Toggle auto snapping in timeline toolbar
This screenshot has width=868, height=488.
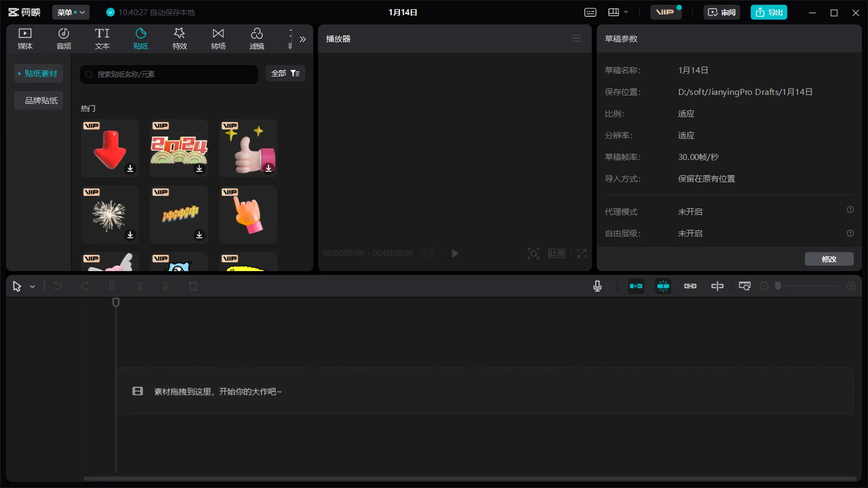663,286
